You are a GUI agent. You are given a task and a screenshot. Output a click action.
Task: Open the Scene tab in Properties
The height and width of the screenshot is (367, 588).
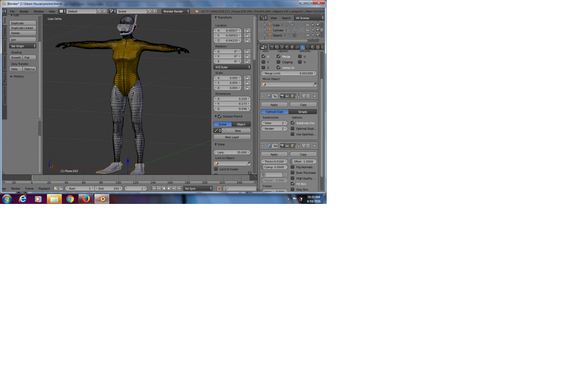pos(282,47)
